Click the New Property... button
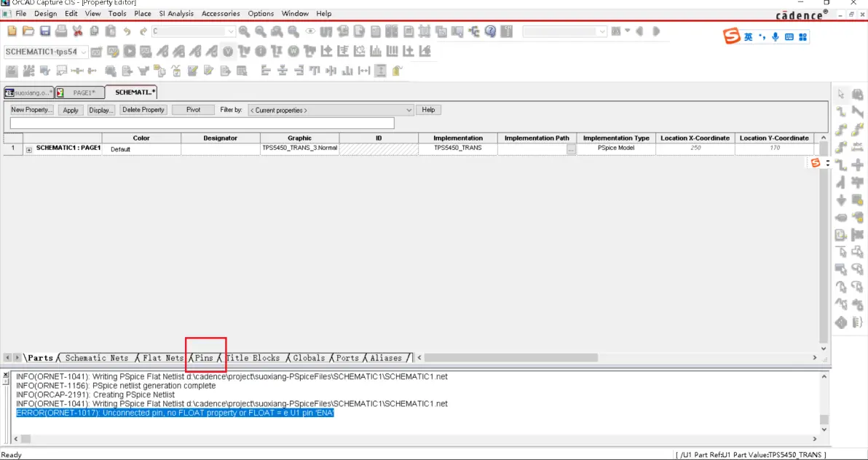Screen dimensions: 868x460 32,110
